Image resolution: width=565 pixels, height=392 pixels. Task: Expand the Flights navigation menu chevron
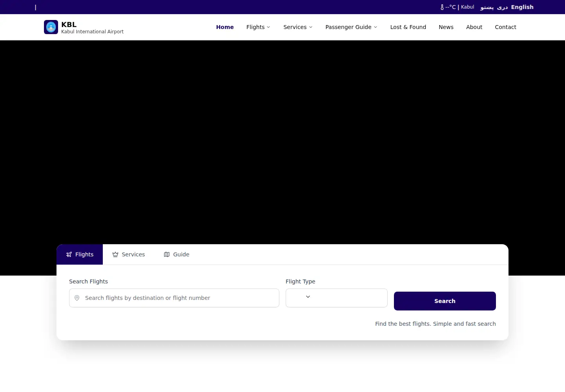click(x=268, y=27)
